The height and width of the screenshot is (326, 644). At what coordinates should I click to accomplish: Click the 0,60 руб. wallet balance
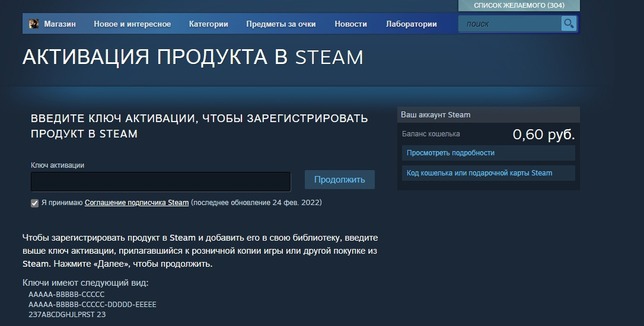(x=544, y=135)
